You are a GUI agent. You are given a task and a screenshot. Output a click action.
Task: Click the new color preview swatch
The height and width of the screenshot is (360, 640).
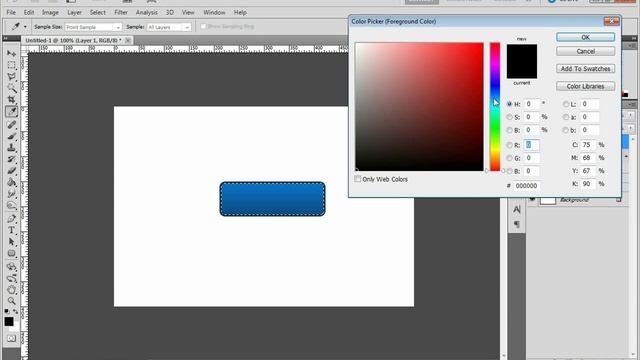pos(522,53)
